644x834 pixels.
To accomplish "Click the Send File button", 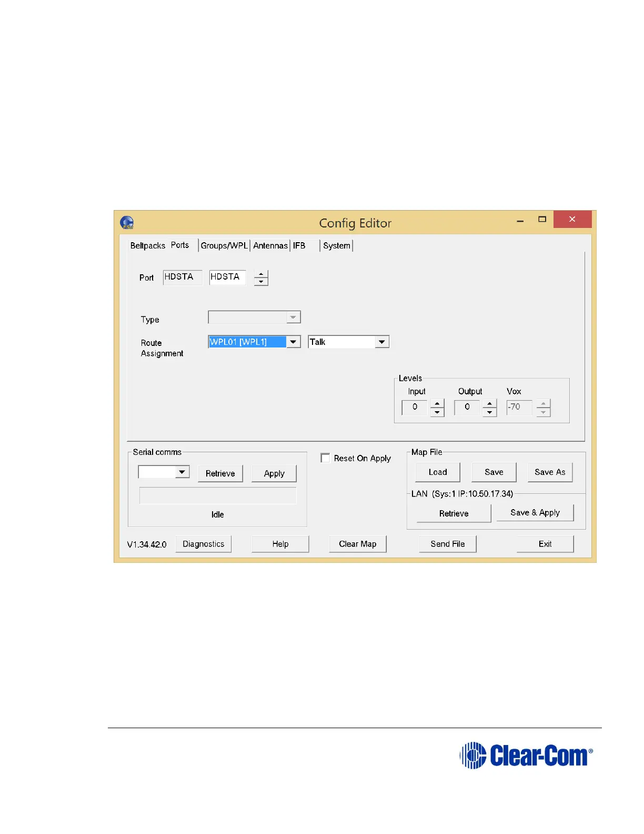I will click(448, 544).
